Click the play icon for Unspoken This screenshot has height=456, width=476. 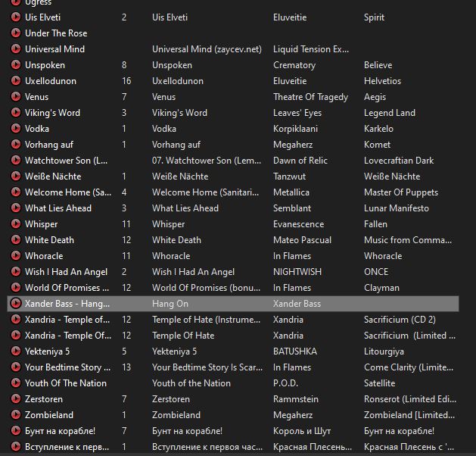click(x=16, y=64)
